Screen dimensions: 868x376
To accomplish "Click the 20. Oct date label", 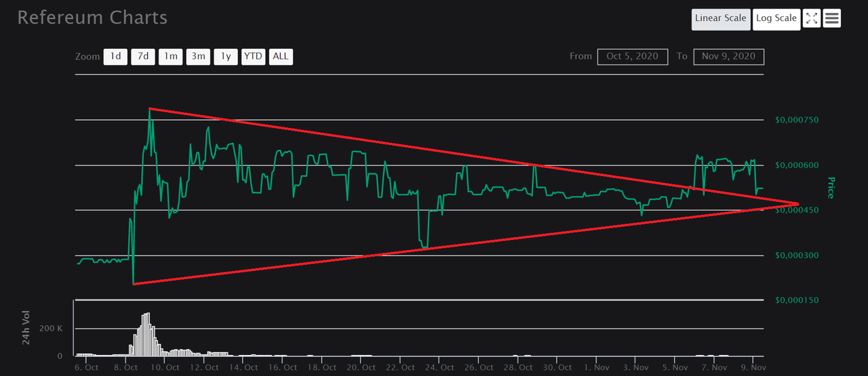I will coord(361,367).
